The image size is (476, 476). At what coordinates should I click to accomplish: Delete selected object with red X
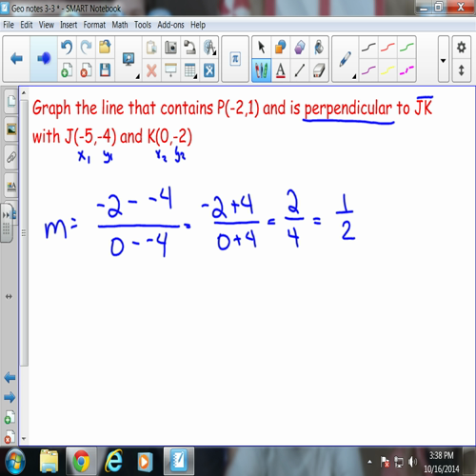point(151,70)
